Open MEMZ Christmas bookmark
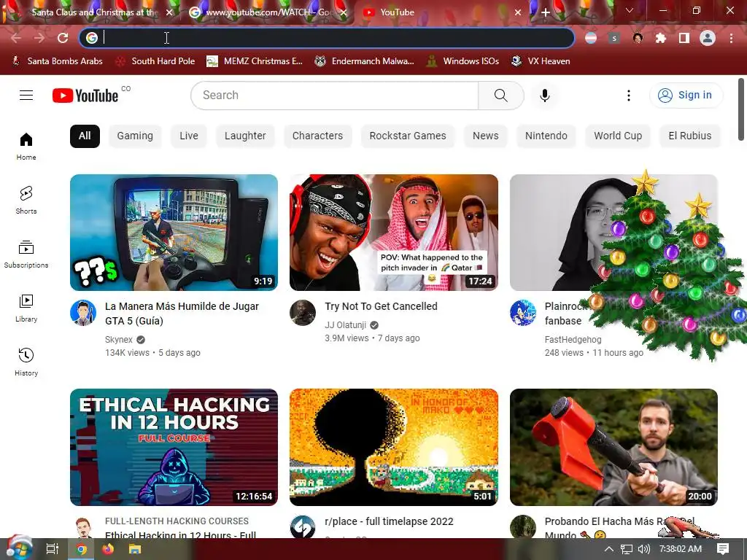 255,61
